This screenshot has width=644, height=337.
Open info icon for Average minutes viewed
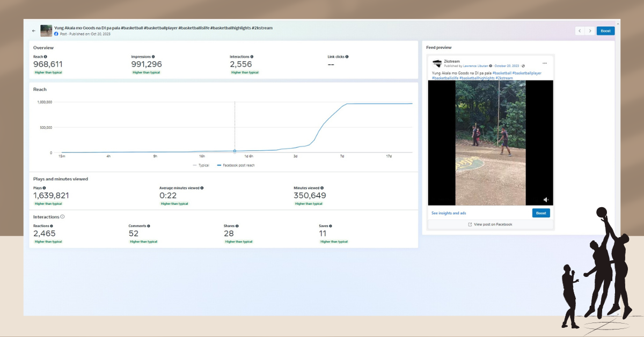tap(202, 188)
